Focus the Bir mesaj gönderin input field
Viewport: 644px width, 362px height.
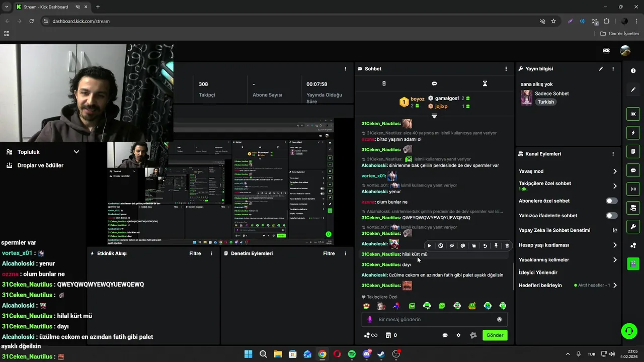pyautogui.click(x=435, y=319)
